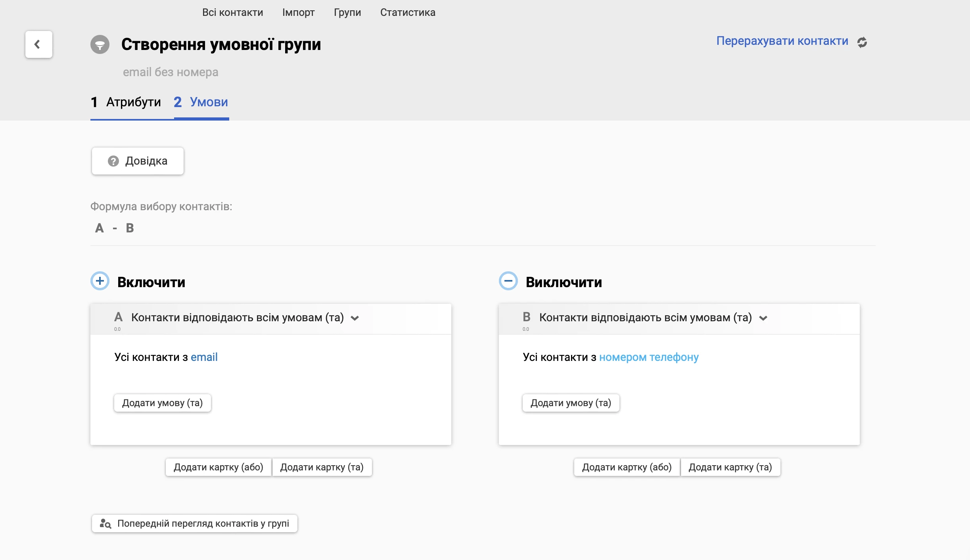970x560 pixels.
Task: Click the plus circle icon beside Включити
Action: 100,281
